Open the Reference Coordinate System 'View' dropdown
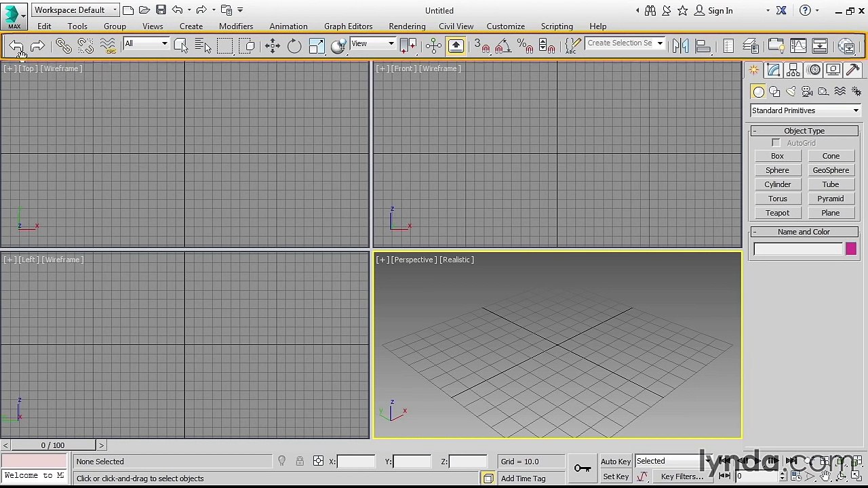Viewport: 868px width, 488px height. (x=372, y=43)
